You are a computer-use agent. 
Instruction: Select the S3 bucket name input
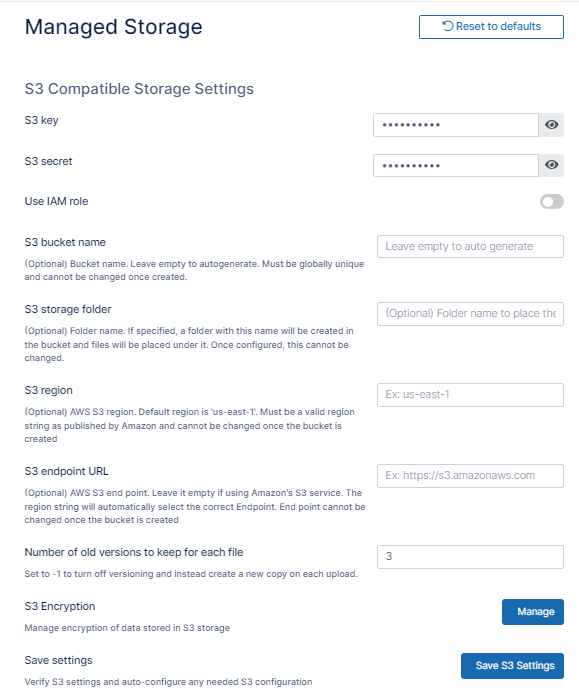tap(470, 246)
